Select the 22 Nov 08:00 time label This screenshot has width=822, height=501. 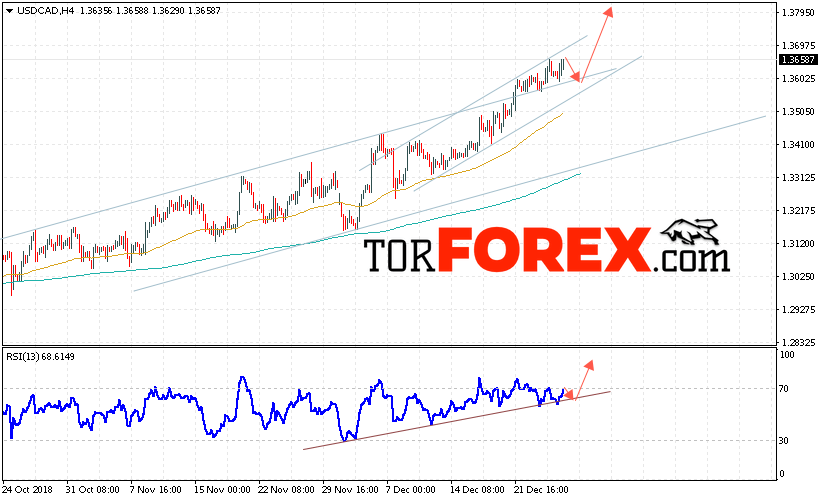click(286, 490)
